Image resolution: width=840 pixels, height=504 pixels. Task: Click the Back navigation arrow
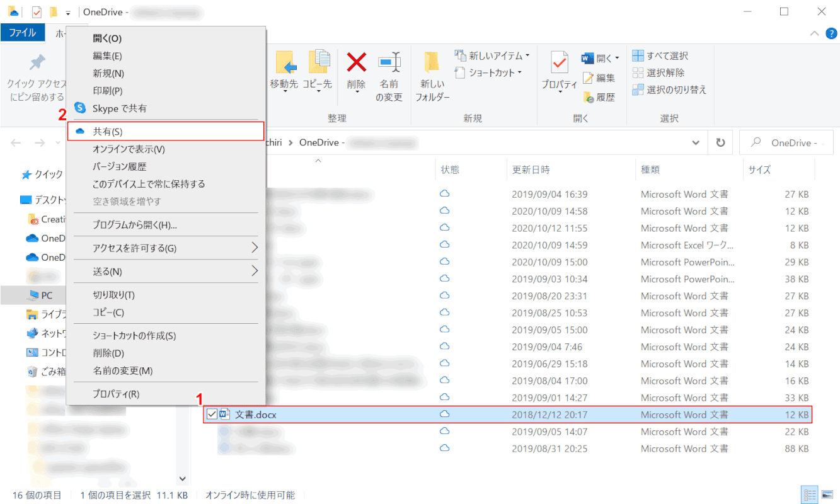tap(16, 143)
